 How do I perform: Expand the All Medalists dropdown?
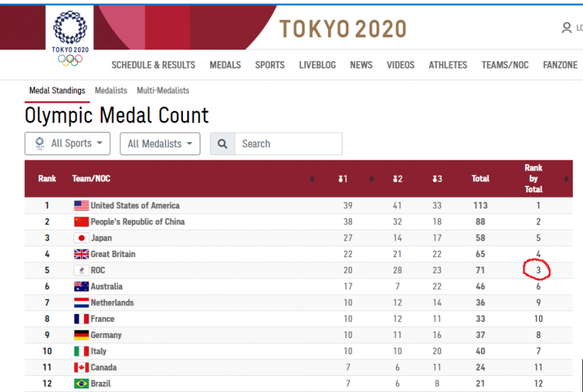(160, 144)
